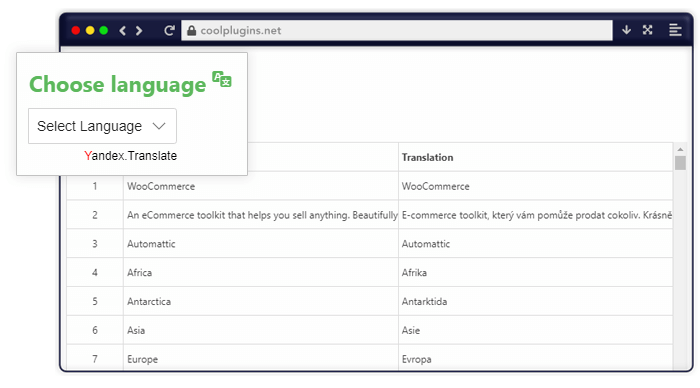Screen dimensions: 700x388
Task: Select translation cell WooCommerce in row 1
Action: 535,186
